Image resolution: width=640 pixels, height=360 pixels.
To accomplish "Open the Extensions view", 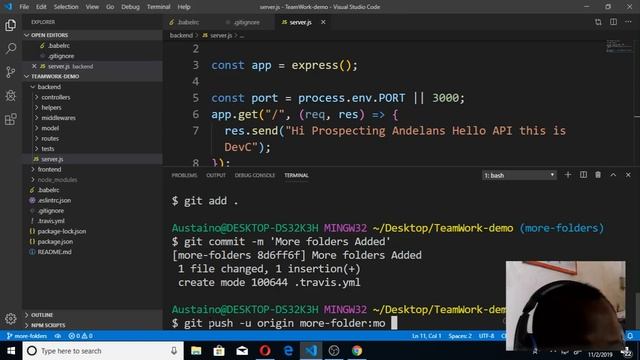I will [x=11, y=119].
